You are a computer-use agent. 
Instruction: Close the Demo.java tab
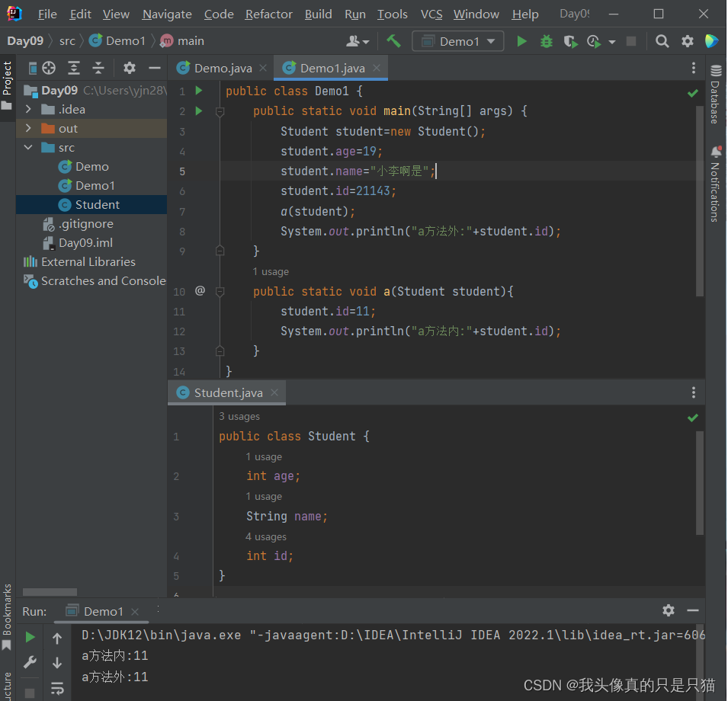click(263, 69)
